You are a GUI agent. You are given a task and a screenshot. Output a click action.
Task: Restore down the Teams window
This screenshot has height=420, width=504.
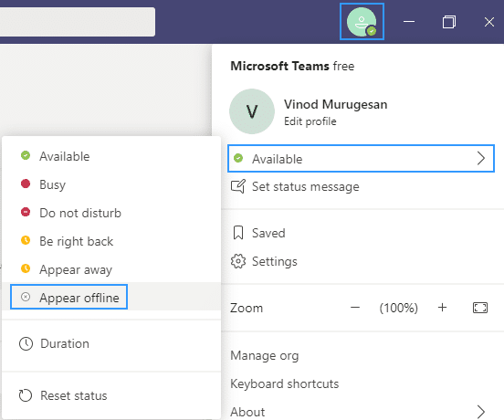449,22
